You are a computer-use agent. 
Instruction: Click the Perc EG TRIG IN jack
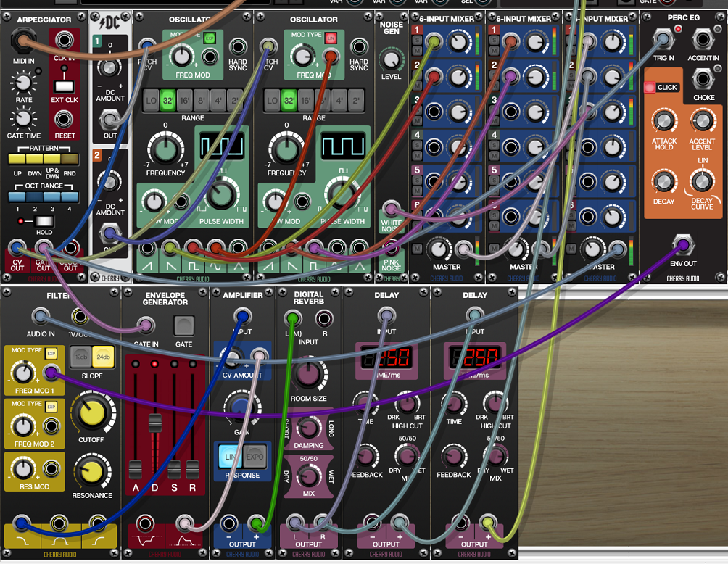[x=663, y=39]
